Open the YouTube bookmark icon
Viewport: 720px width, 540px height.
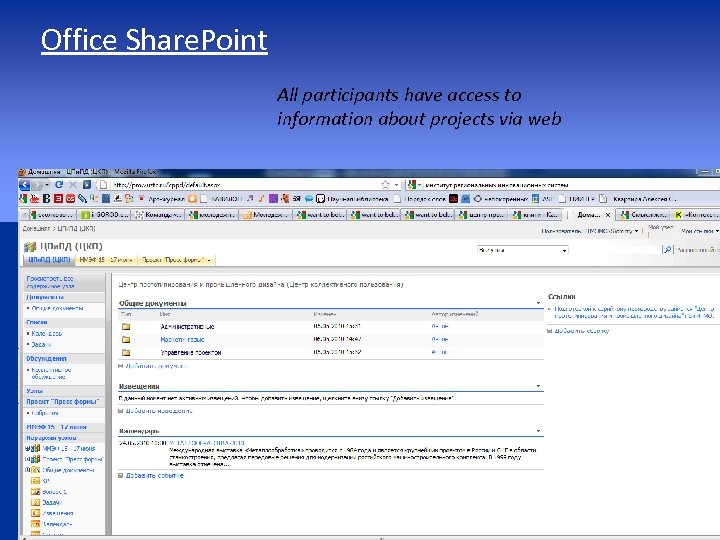pyautogui.click(x=34, y=199)
